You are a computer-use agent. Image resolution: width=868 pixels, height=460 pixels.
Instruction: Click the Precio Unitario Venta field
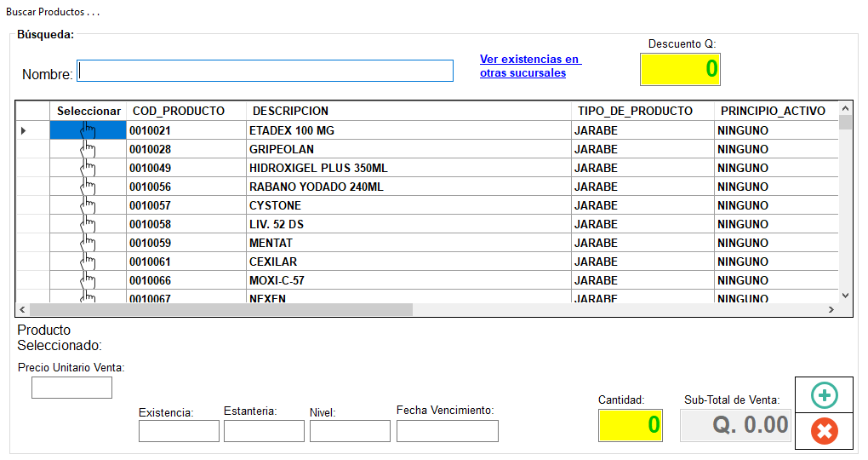[x=71, y=388]
